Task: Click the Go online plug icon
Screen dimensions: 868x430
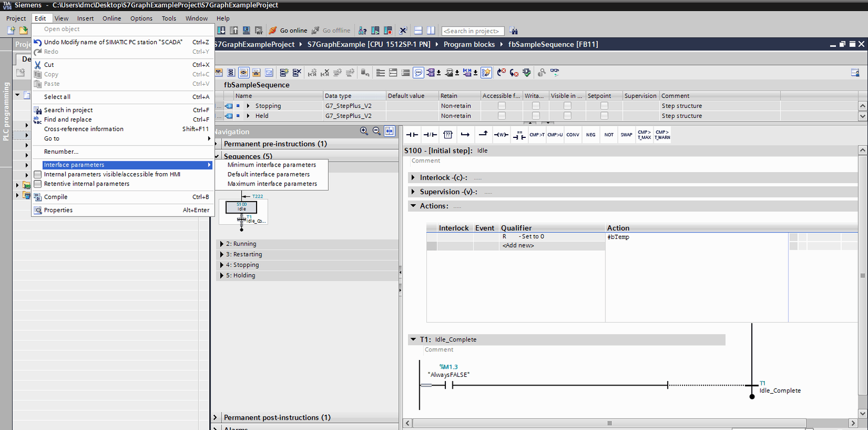Action: tap(273, 30)
